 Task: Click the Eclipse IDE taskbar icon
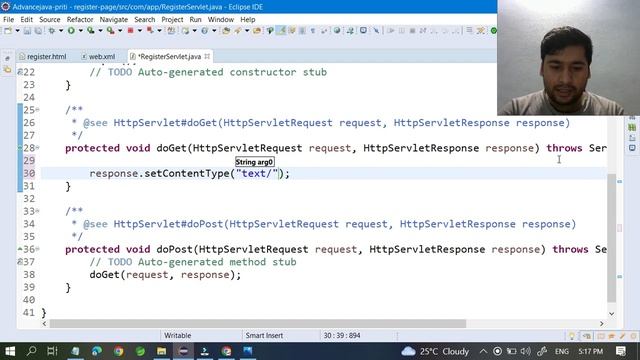[184, 351]
